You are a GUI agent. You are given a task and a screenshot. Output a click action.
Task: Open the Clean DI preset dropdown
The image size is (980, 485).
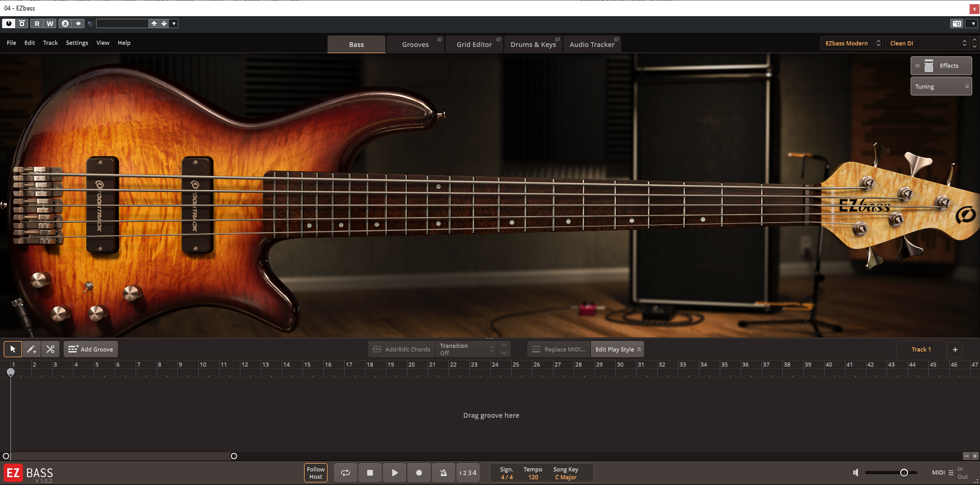927,43
